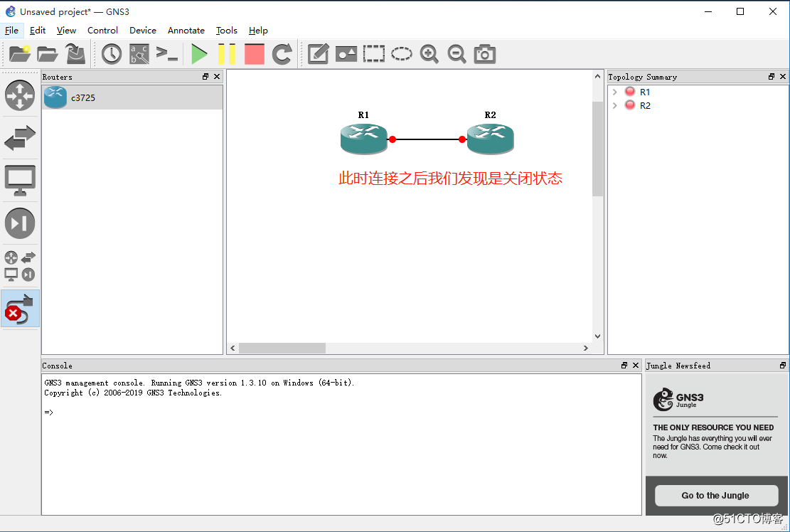Click canvas scroll right arrow
Screen dimensions: 790x532
click(585, 348)
